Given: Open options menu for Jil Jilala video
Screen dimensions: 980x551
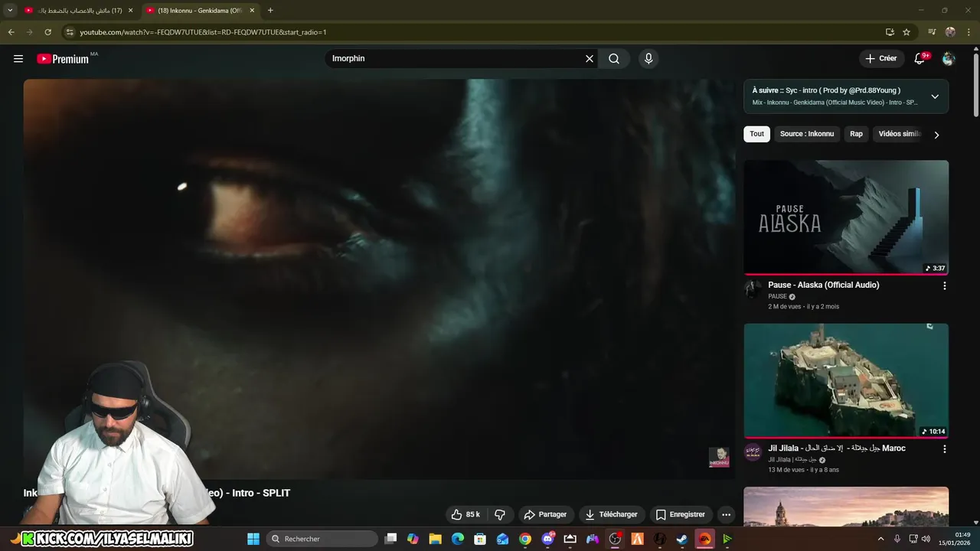Looking at the screenshot, I should [x=944, y=449].
